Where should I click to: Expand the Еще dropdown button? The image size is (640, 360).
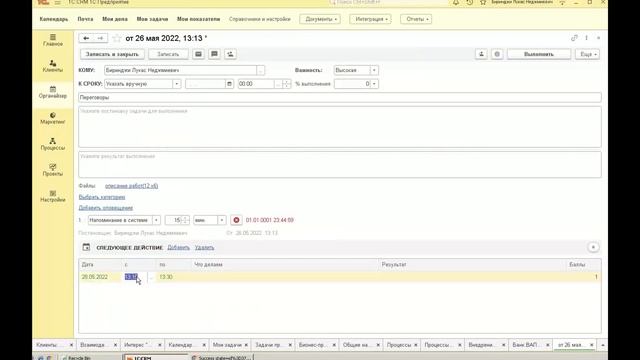click(x=587, y=54)
